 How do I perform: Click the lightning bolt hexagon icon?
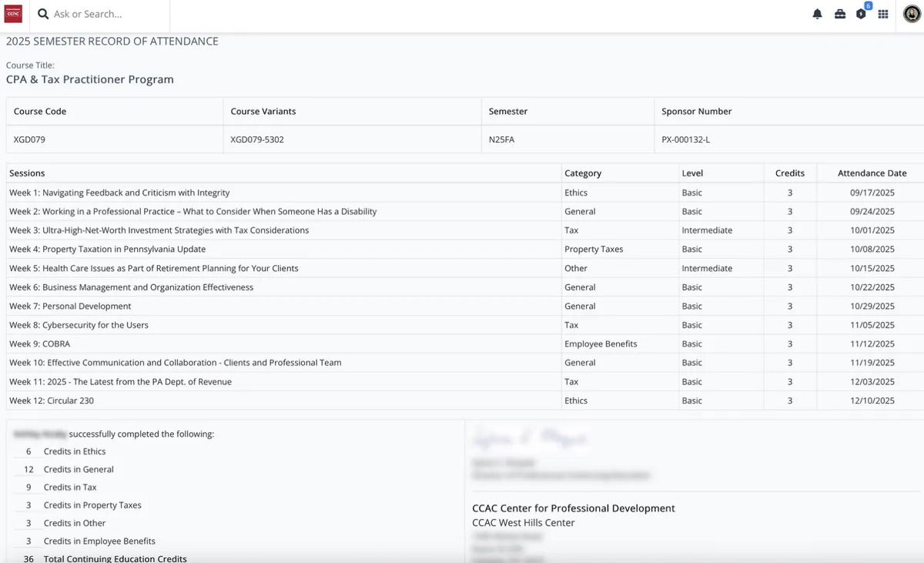tap(861, 15)
